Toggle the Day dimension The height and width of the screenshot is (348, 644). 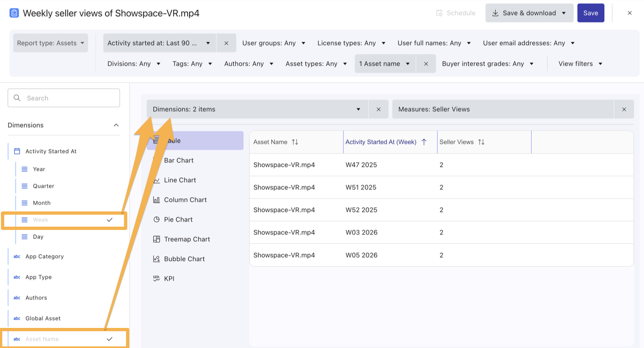click(x=38, y=237)
